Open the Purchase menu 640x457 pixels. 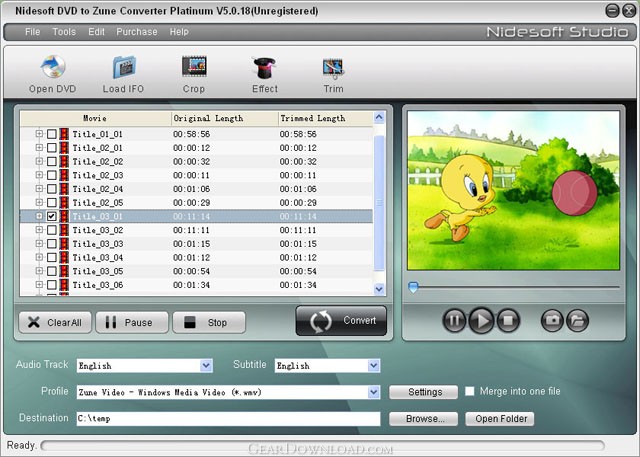click(x=137, y=32)
